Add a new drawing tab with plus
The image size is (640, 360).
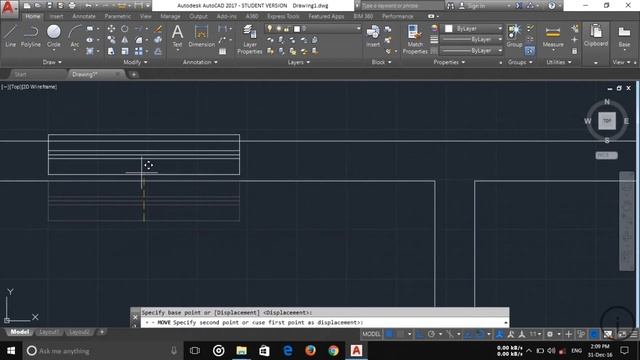pyautogui.click(x=133, y=74)
